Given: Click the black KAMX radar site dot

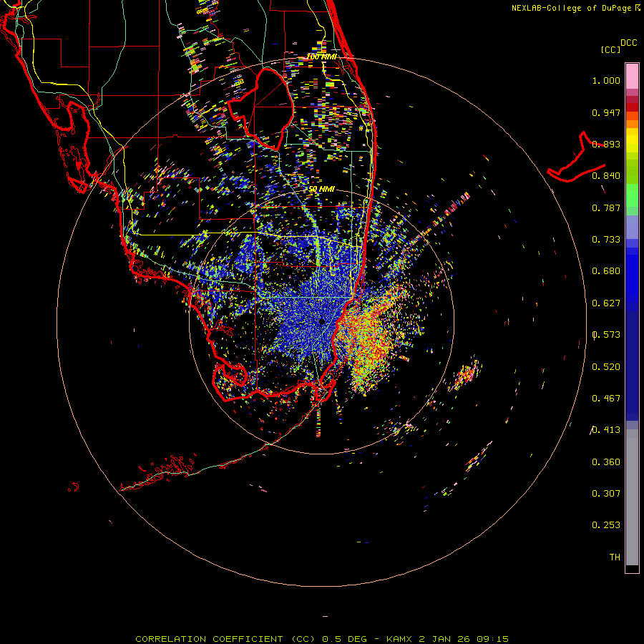Looking at the screenshot, I should (321, 321).
